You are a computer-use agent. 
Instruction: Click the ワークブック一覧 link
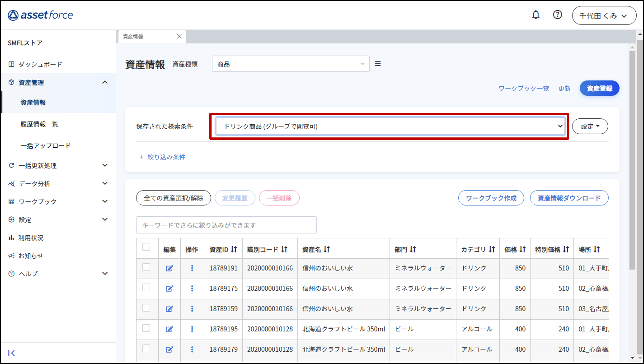click(x=524, y=89)
